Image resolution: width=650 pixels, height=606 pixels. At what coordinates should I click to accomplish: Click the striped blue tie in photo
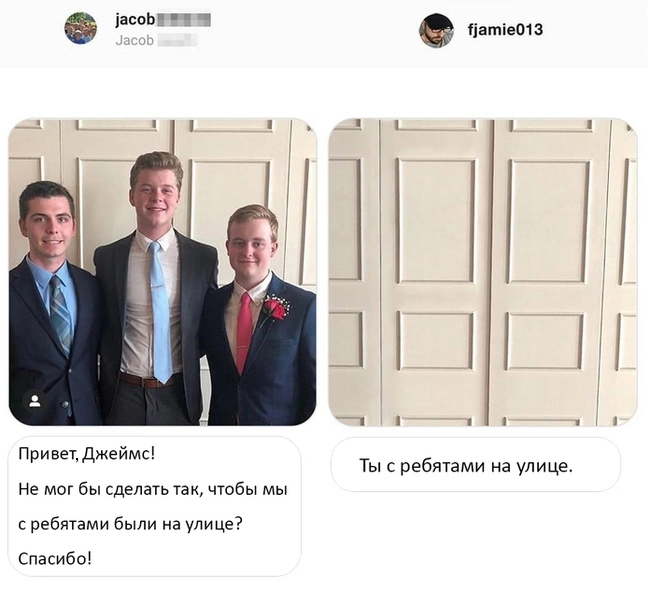pyautogui.click(x=61, y=315)
